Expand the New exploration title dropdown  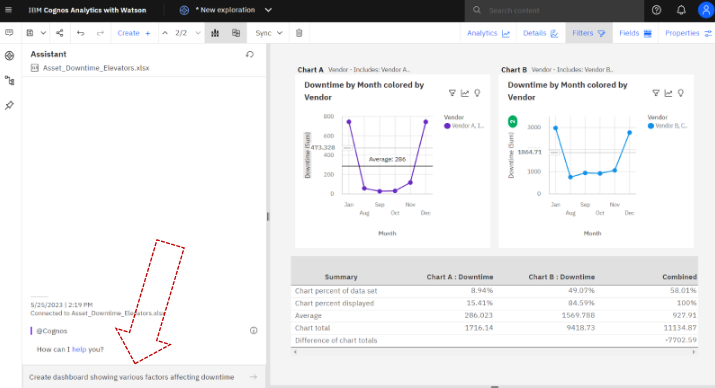(268, 10)
